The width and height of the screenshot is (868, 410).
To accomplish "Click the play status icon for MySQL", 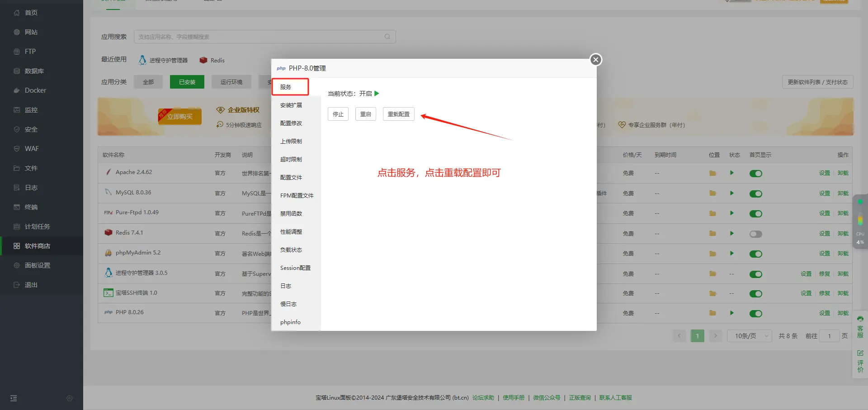I will point(731,193).
